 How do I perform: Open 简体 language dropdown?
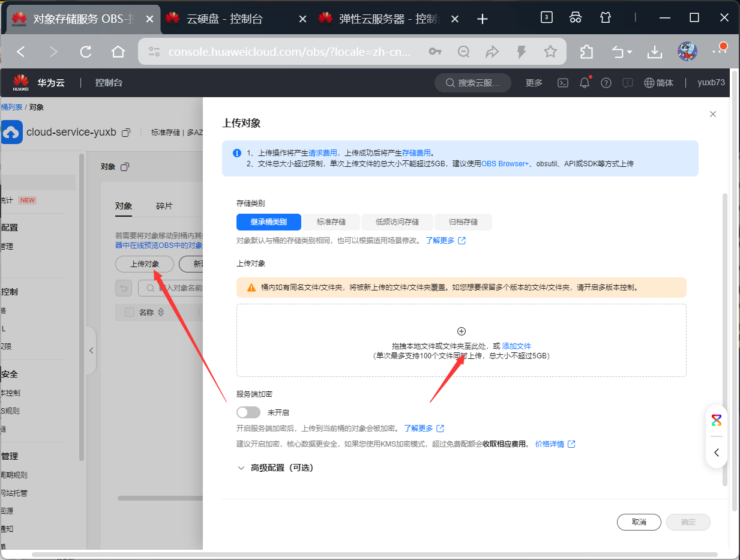click(x=659, y=83)
